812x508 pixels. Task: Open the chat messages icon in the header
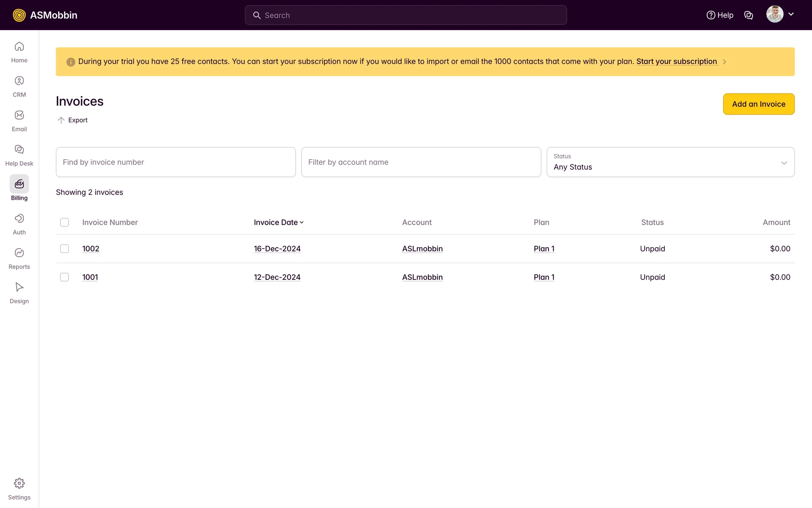coord(749,15)
